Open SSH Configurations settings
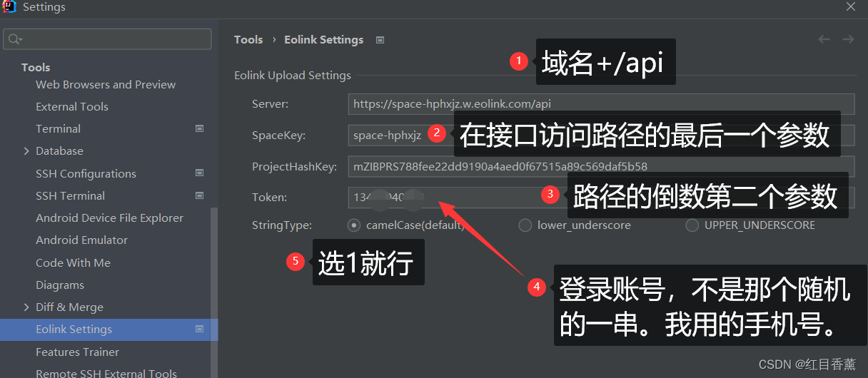This screenshot has height=378, width=868. pos(86,173)
